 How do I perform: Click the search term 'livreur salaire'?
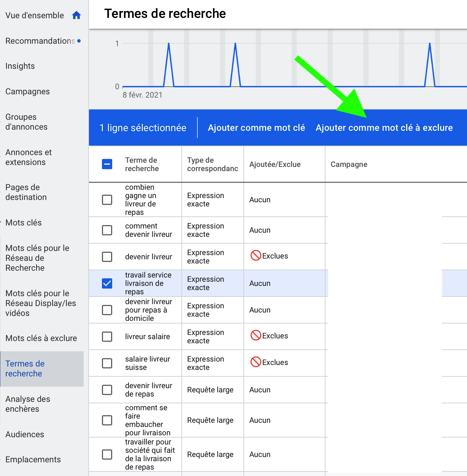pos(148,336)
